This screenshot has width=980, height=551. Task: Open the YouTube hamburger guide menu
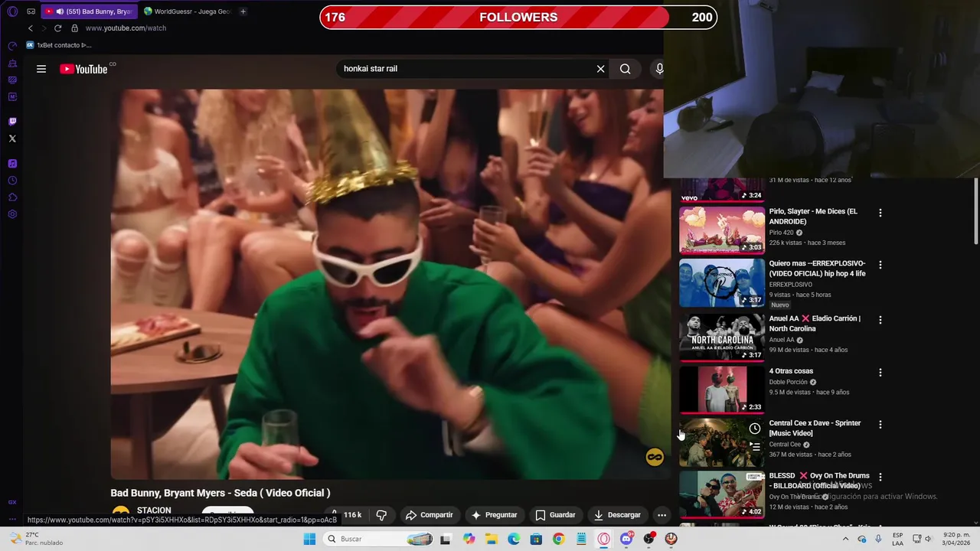coord(41,69)
